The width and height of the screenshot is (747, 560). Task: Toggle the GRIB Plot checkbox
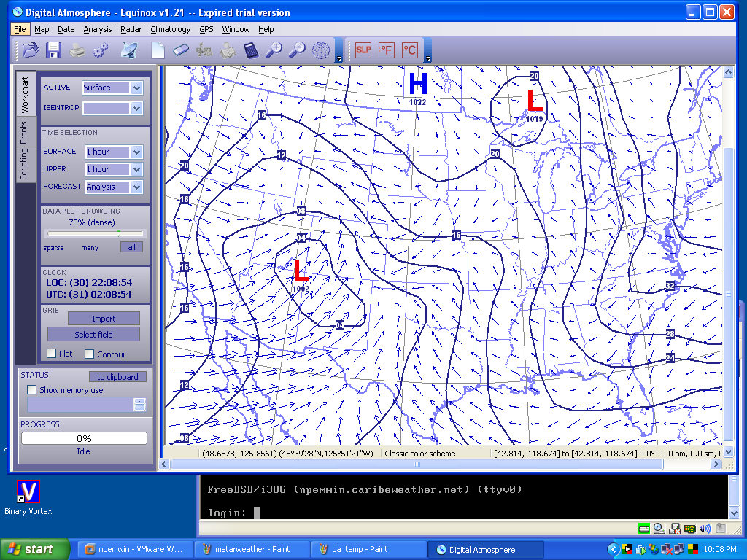click(52, 354)
